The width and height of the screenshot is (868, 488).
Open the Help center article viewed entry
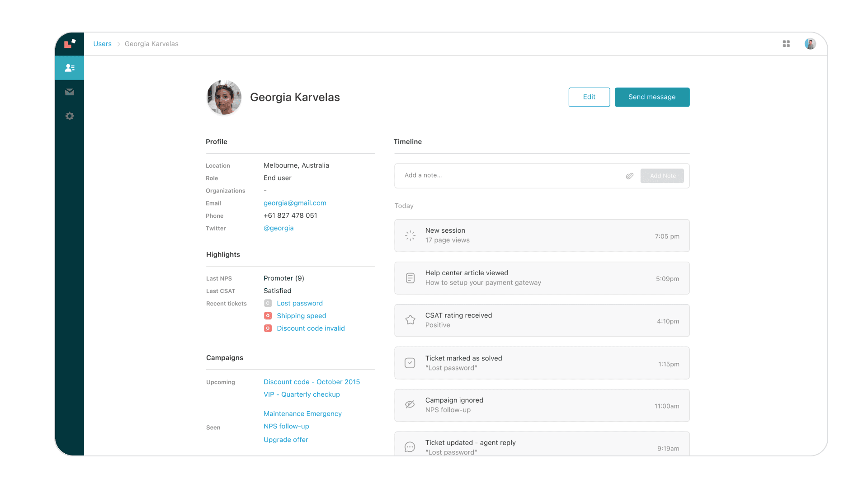542,278
